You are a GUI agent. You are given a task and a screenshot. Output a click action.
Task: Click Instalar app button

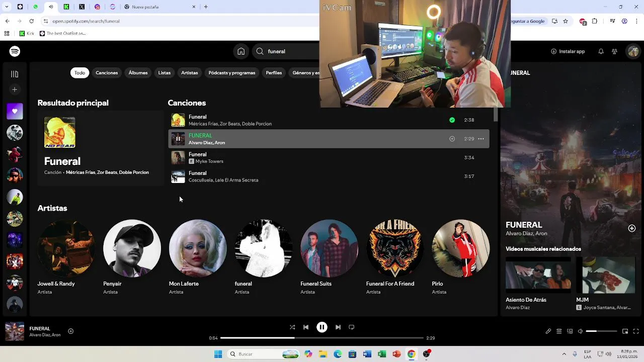(568, 51)
